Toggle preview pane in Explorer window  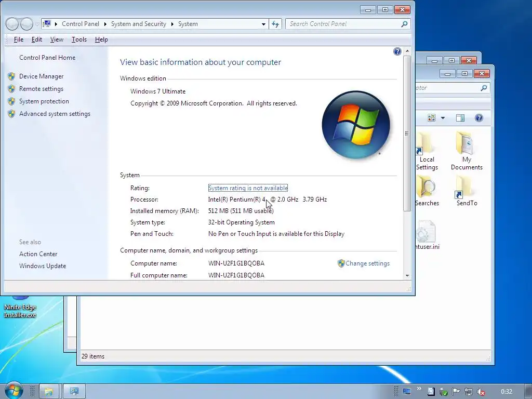point(460,118)
